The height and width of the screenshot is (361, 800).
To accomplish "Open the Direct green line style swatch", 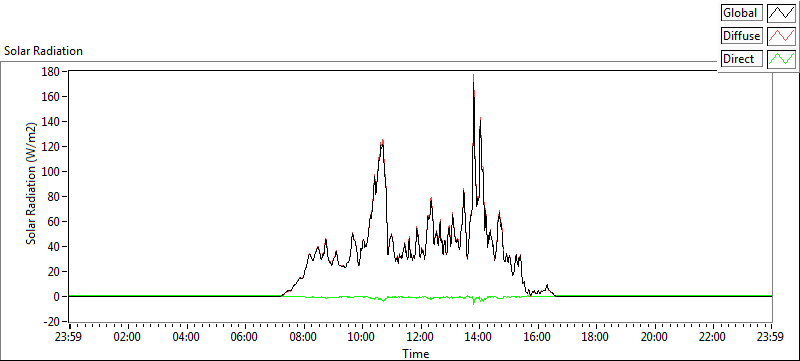I will 781,59.
